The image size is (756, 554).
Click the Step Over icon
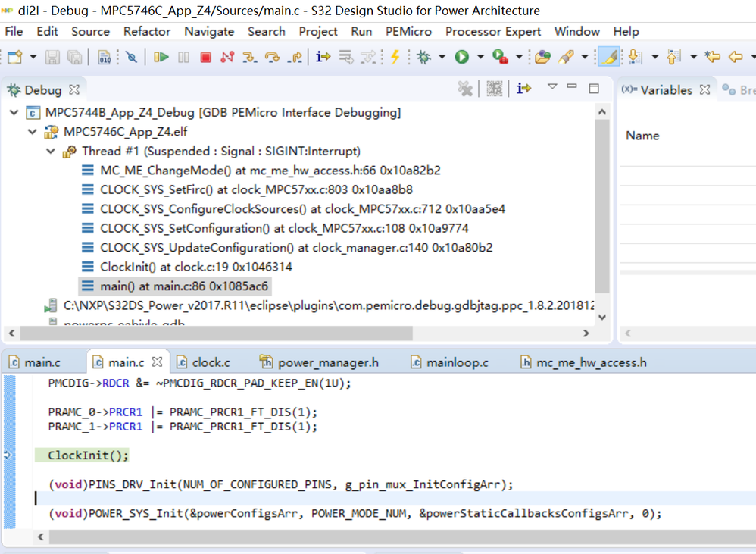point(273,58)
